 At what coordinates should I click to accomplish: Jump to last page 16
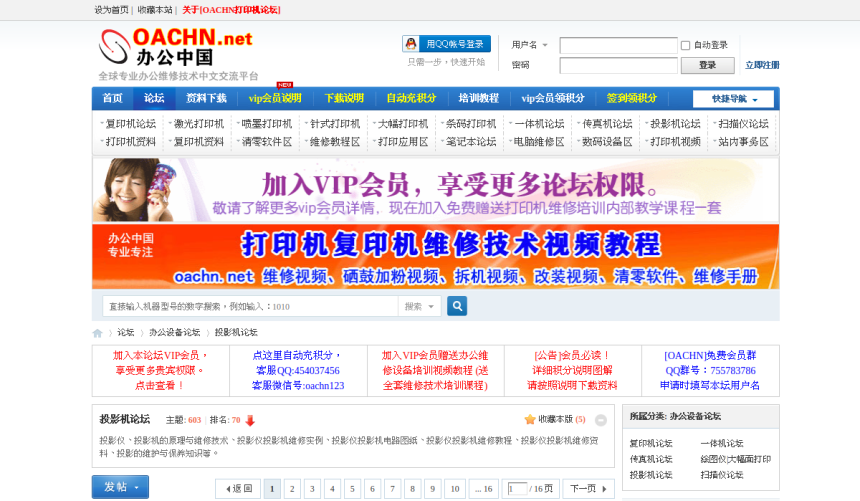coord(483,488)
